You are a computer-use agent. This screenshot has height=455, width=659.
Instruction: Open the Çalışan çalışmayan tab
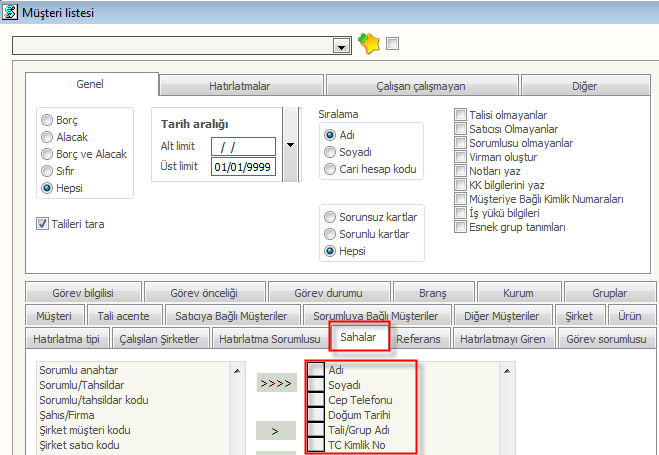pyautogui.click(x=407, y=87)
